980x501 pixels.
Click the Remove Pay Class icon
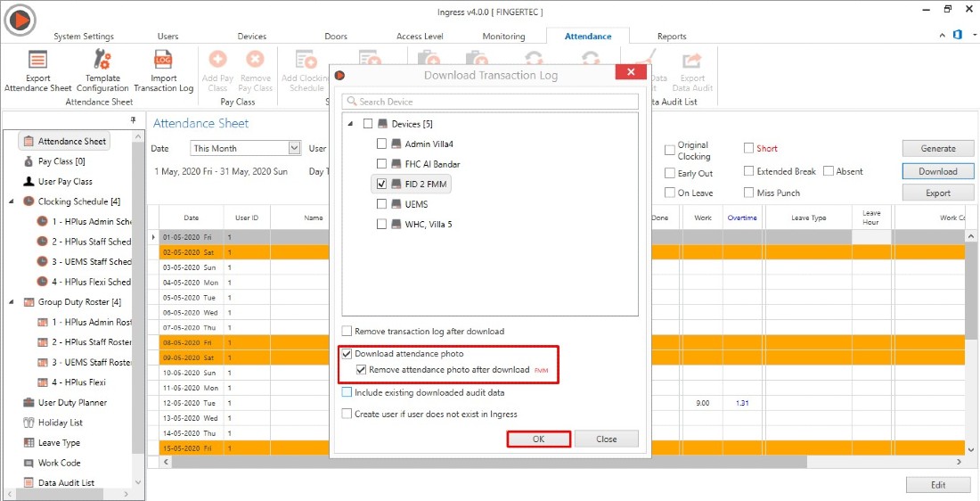[255, 61]
